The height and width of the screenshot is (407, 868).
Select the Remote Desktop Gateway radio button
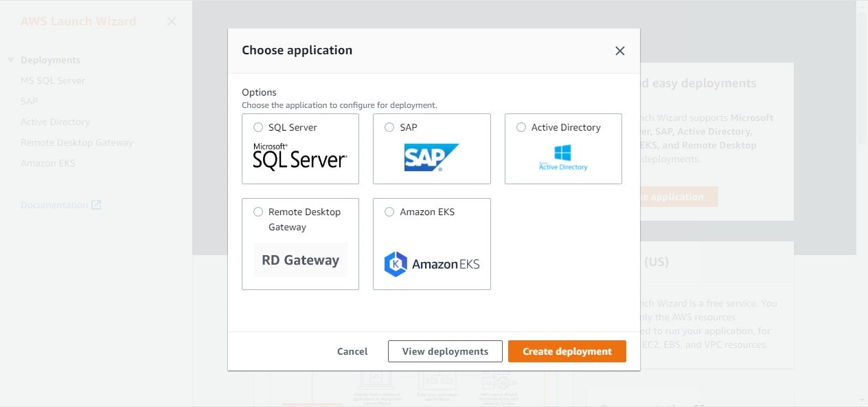click(x=258, y=212)
